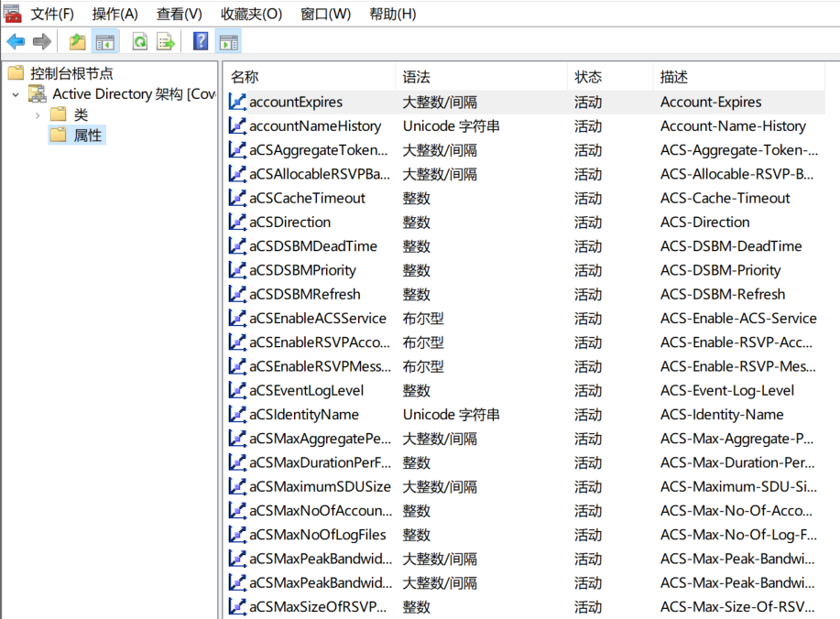Click the Refresh toolbar icon
The image size is (840, 619).
point(140,41)
